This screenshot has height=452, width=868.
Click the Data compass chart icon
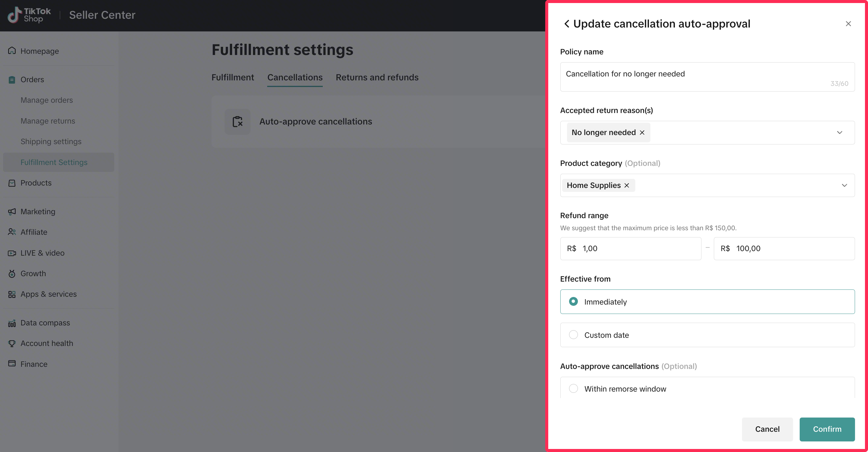(x=12, y=323)
